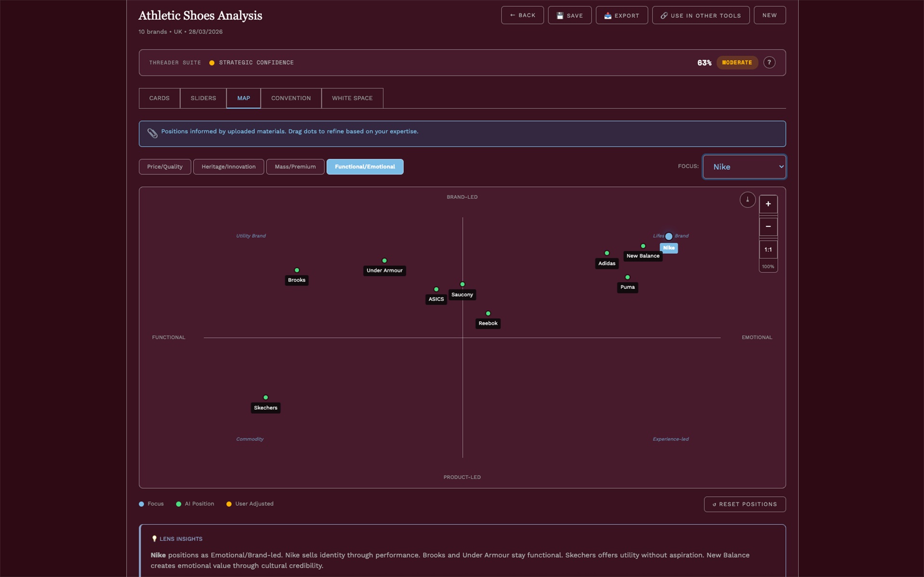Click the Experience-led quadrant label
Viewport: 924px width, 577px height.
click(670, 439)
